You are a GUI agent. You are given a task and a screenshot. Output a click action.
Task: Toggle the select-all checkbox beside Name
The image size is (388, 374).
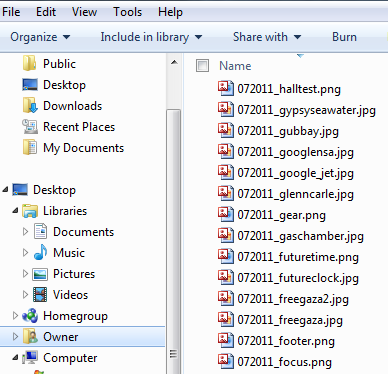pos(202,66)
